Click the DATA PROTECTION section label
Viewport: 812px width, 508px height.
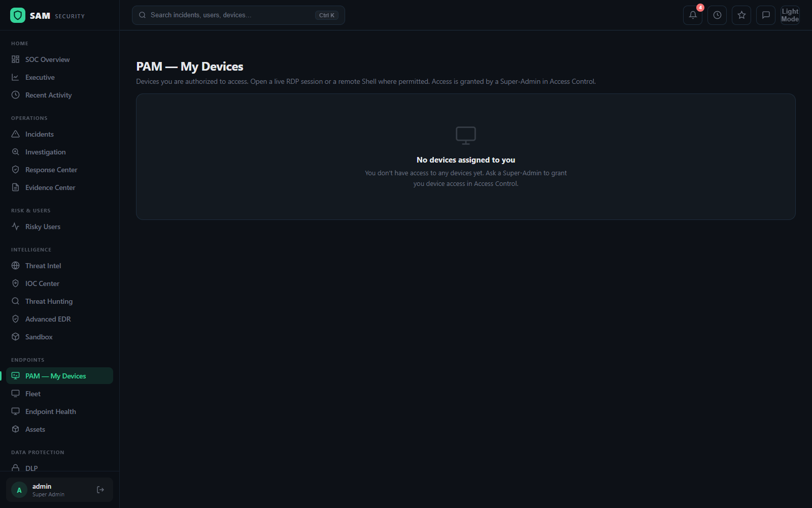[38, 453]
